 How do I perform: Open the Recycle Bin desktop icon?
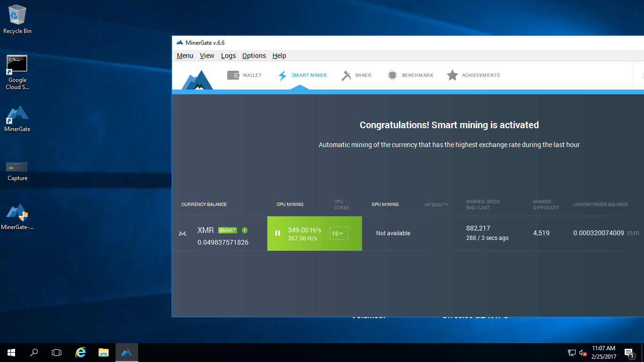[17, 19]
